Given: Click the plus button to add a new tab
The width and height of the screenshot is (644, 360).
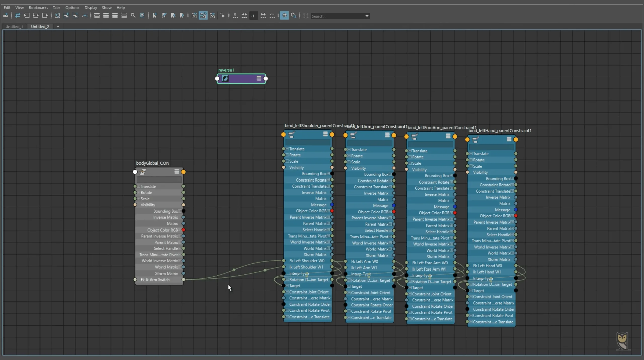Looking at the screenshot, I should pyautogui.click(x=58, y=26).
